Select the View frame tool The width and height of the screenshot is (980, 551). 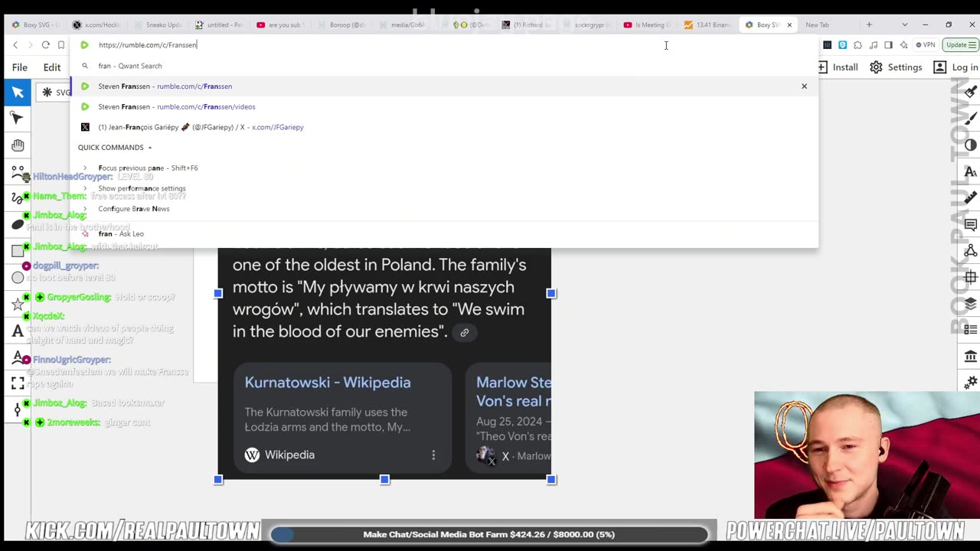(x=18, y=383)
